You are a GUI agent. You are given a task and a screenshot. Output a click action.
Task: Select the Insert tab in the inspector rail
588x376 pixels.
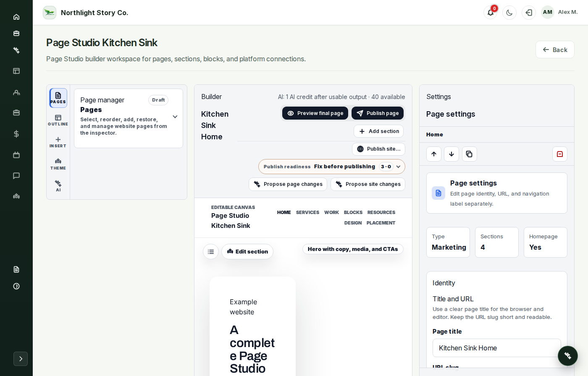(x=58, y=142)
